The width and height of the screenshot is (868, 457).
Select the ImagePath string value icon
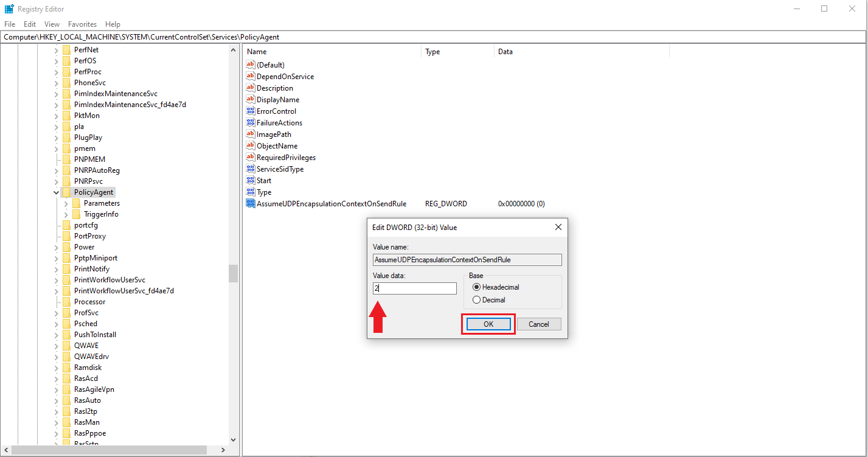[x=251, y=134]
